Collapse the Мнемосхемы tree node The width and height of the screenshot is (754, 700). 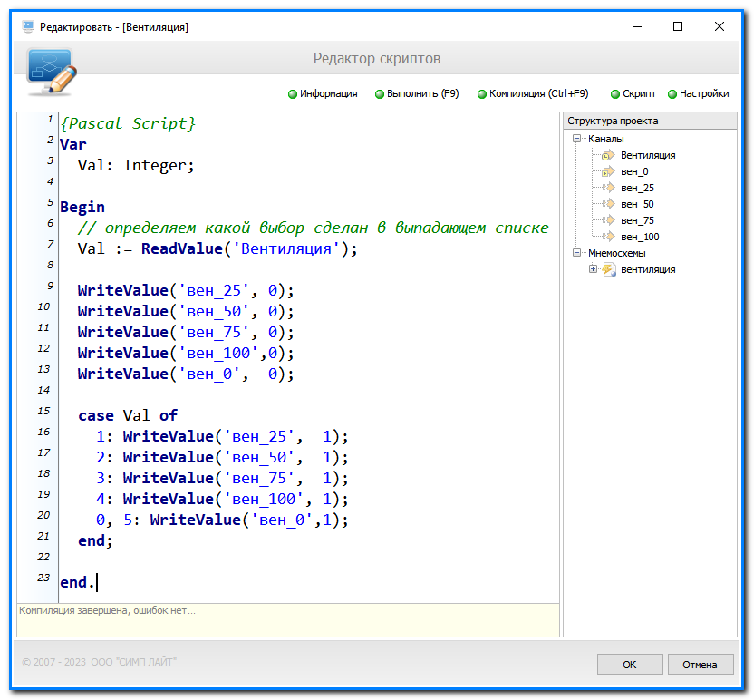click(x=576, y=253)
